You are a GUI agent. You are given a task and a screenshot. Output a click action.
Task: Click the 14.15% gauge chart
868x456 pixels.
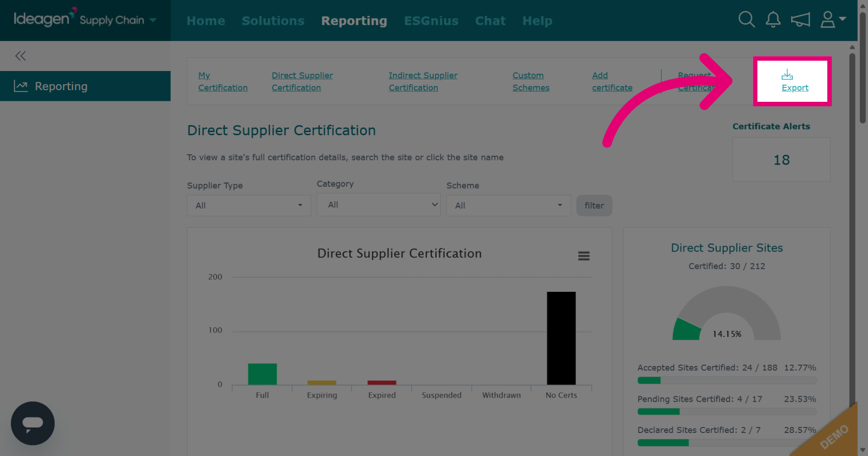(726, 313)
